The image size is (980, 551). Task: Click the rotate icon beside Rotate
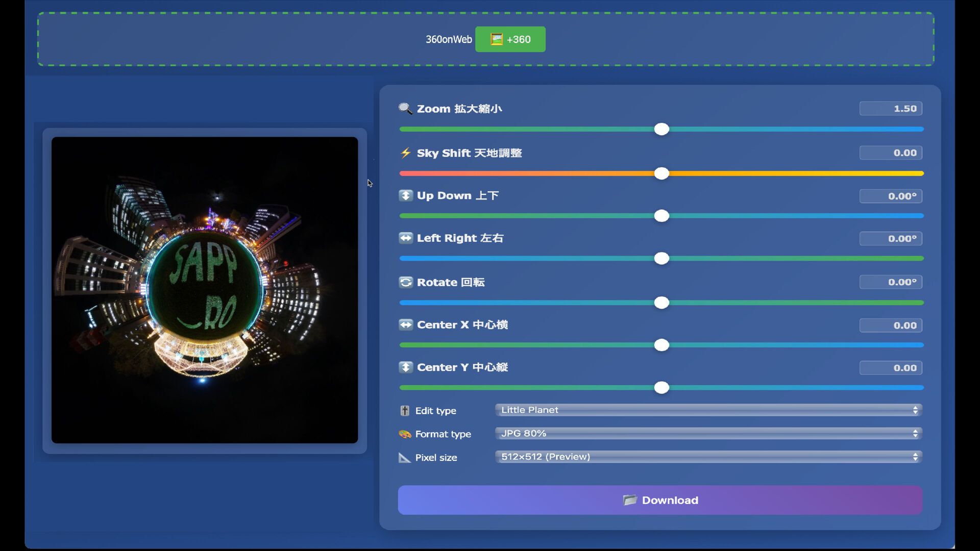pyautogui.click(x=405, y=282)
